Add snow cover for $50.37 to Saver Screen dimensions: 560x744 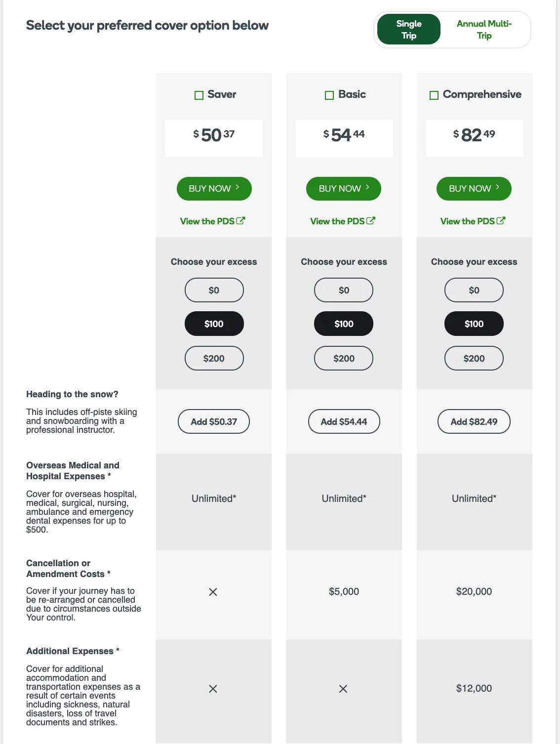pyautogui.click(x=214, y=421)
